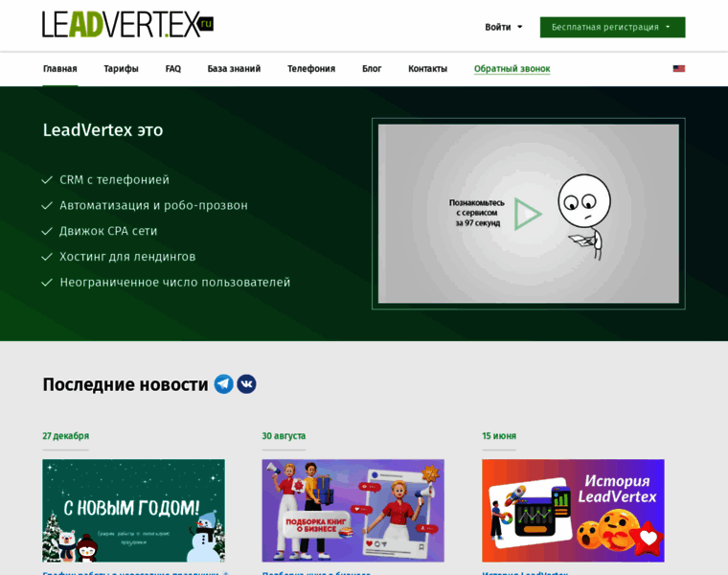Click the CRM с телефонией feature line
Viewport: 728px width, 575px height.
[114, 180]
